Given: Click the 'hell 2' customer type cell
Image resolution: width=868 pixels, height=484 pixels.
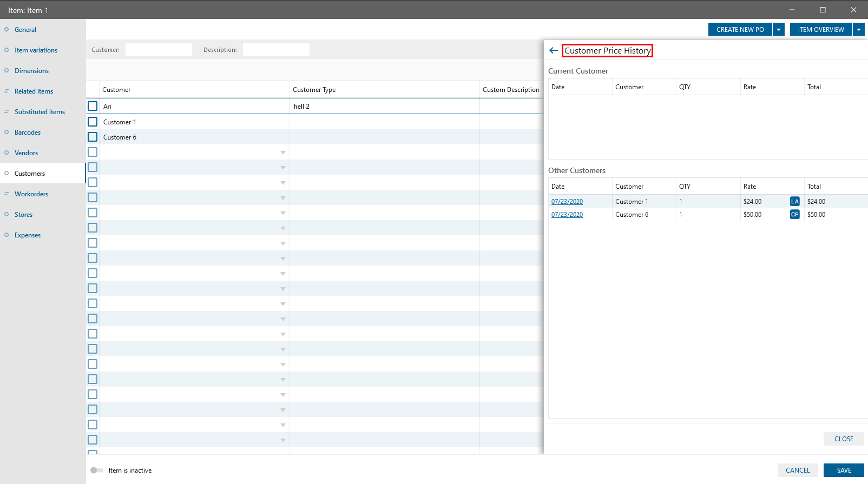Looking at the screenshot, I should coord(384,106).
